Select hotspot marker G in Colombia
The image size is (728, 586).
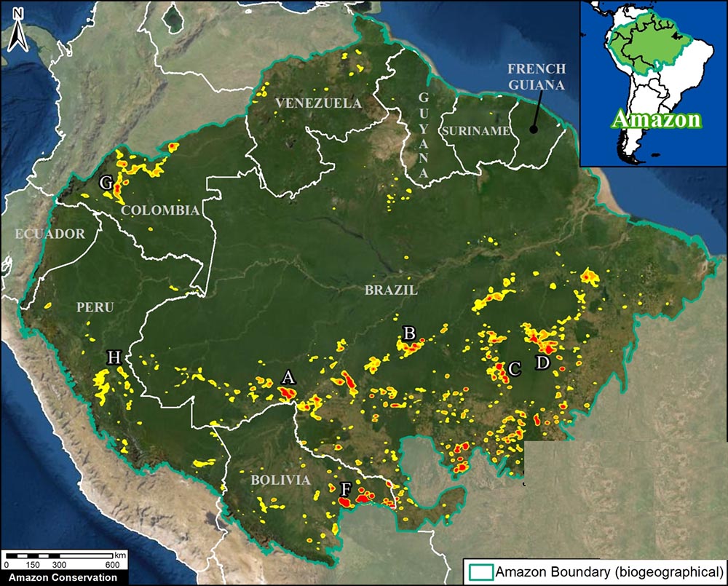coord(106,183)
